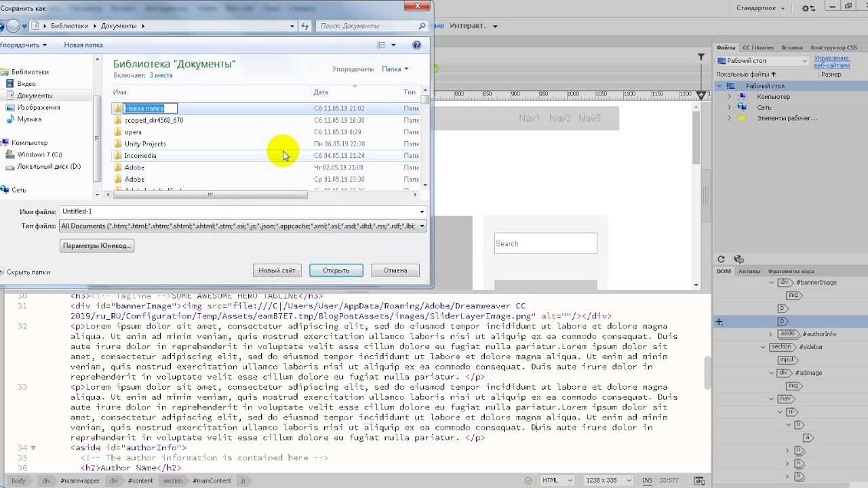
Task: Click the Имя файла input field
Action: click(x=243, y=211)
